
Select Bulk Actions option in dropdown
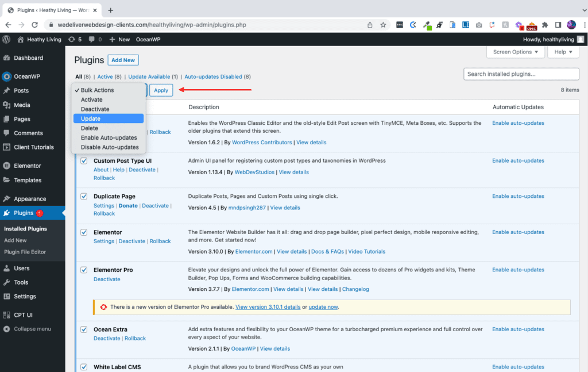pos(109,90)
